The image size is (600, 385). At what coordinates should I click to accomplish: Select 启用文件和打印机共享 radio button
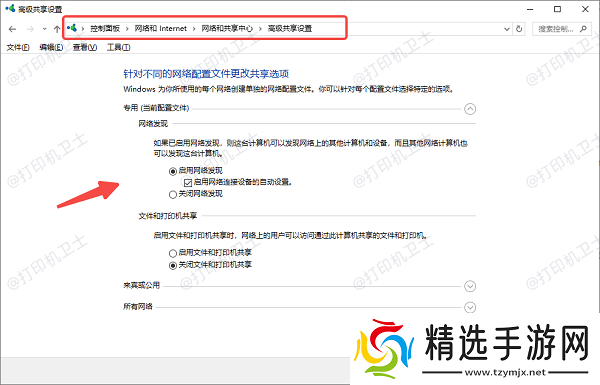point(173,253)
